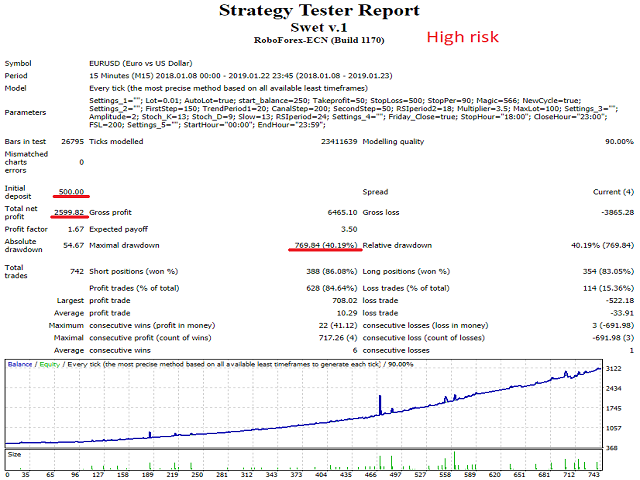Click the 'Symbol' row label
This screenshot has height=480, width=640.
tap(18, 63)
